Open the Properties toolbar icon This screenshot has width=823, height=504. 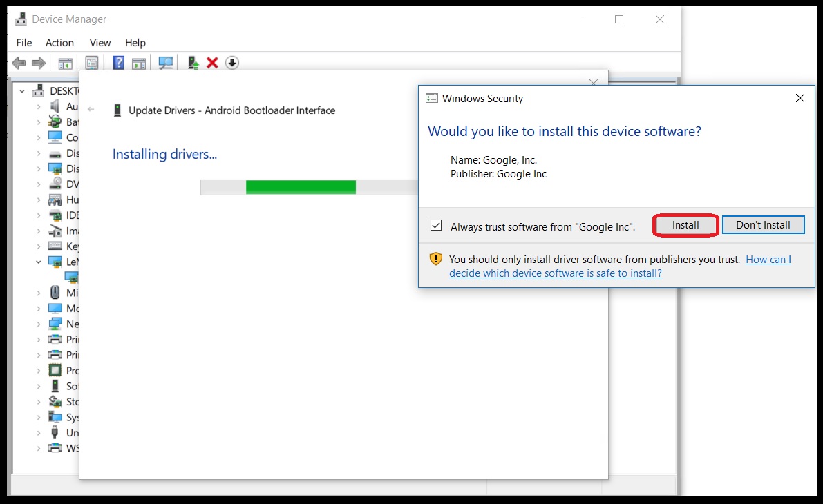click(x=91, y=63)
